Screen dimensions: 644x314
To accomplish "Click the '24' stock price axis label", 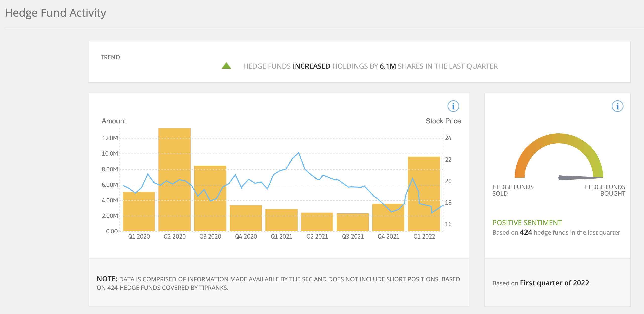I will click(448, 138).
